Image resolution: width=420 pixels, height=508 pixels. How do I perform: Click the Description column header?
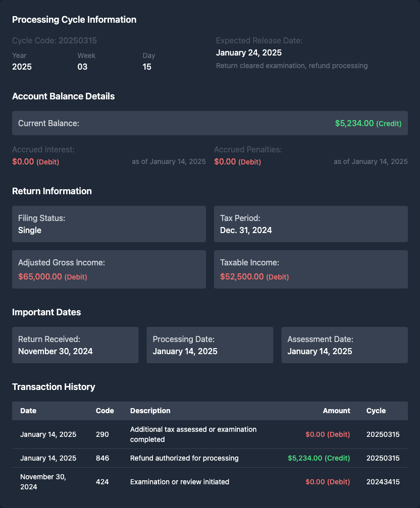click(150, 411)
